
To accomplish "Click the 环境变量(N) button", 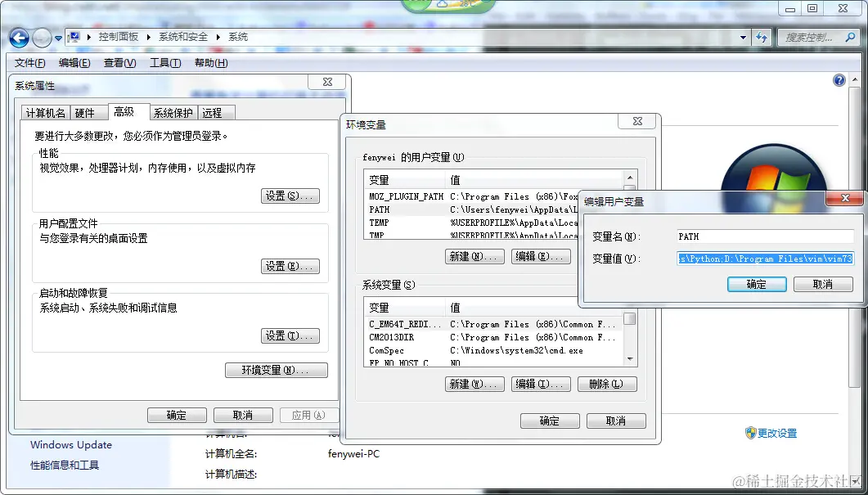I will (277, 369).
